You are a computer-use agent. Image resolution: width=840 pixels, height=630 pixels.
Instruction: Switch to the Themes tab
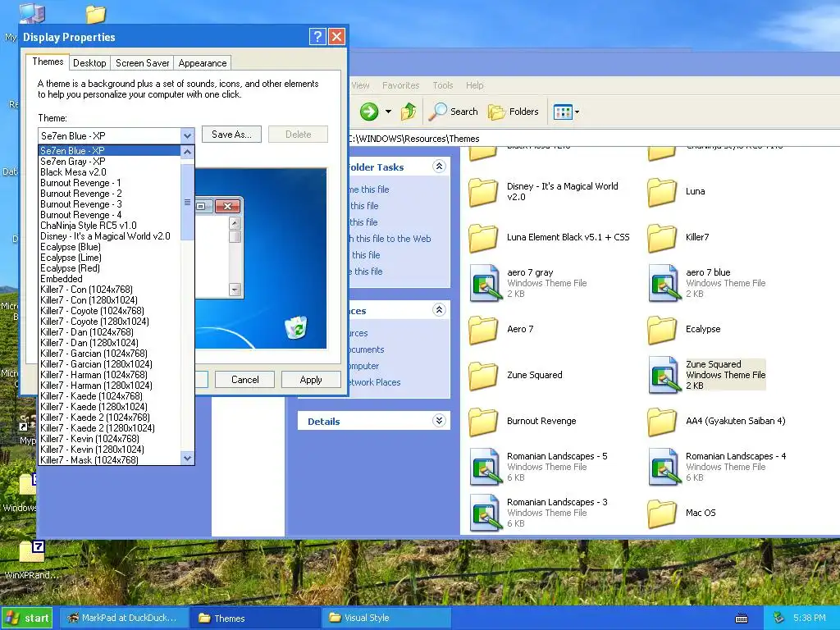48,62
